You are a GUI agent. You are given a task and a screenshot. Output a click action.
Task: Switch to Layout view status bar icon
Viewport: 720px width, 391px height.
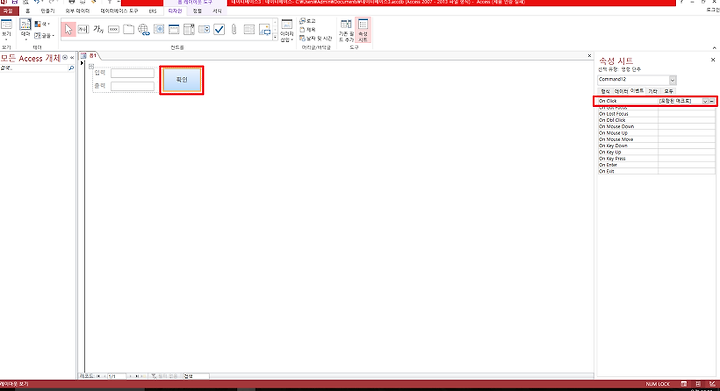[698, 384]
